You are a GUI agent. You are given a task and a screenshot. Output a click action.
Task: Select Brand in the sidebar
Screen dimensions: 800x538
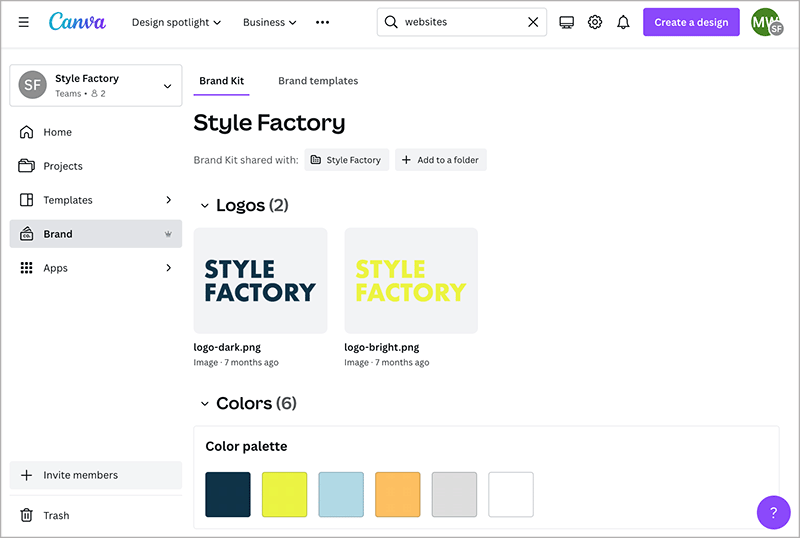tap(95, 234)
